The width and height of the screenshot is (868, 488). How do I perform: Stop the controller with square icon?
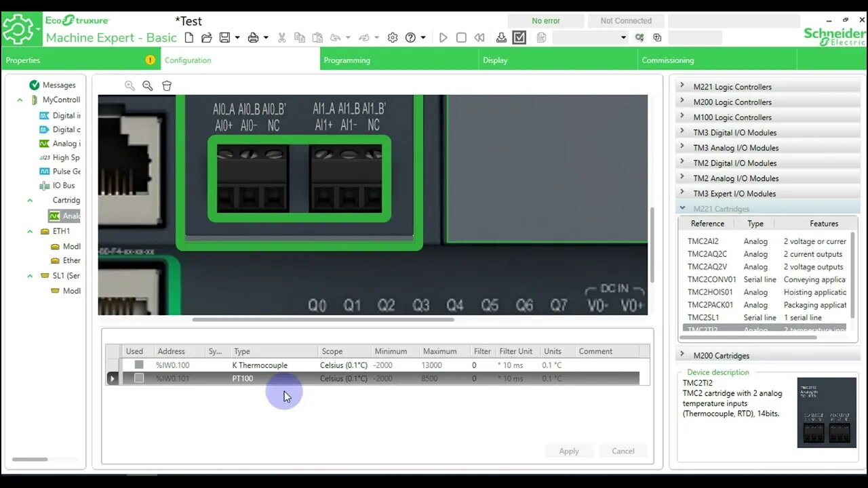point(461,38)
